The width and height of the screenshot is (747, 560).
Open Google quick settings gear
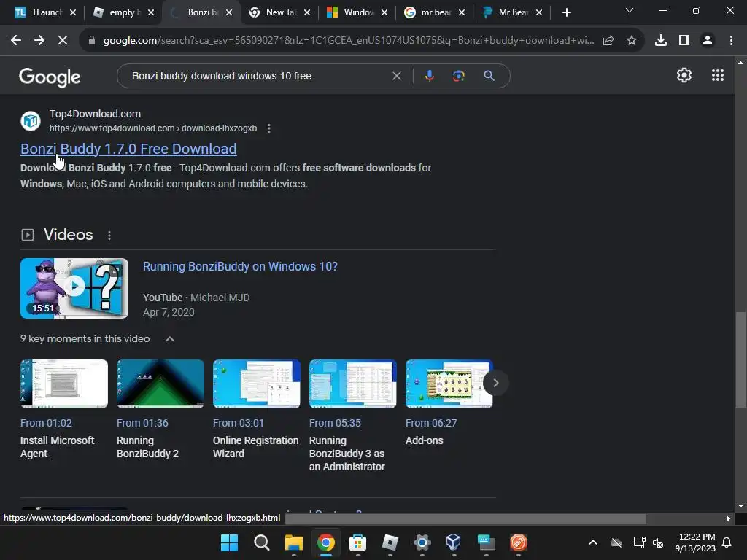(684, 75)
